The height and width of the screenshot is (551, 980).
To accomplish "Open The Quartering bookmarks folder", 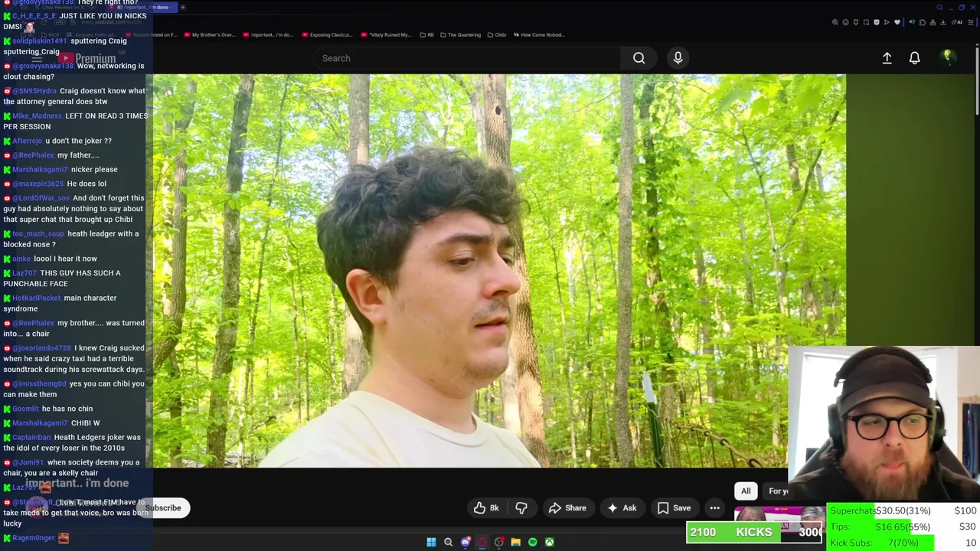I will tap(460, 34).
